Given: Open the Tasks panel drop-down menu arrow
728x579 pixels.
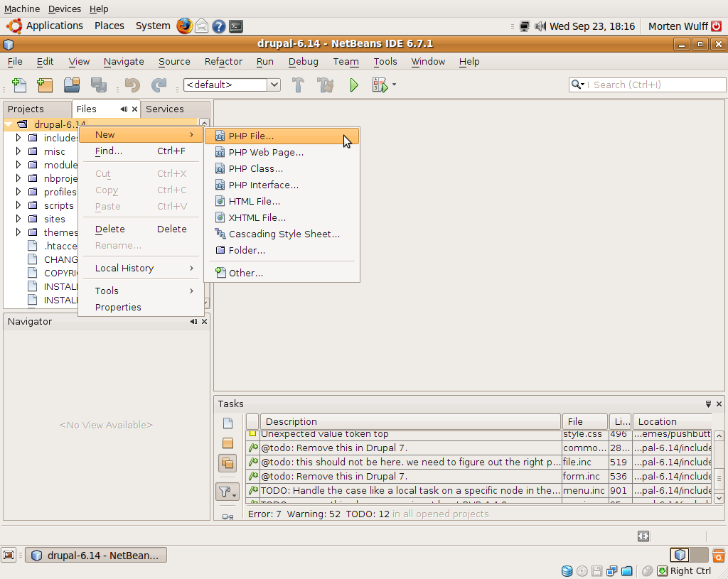Looking at the screenshot, I should (708, 404).
